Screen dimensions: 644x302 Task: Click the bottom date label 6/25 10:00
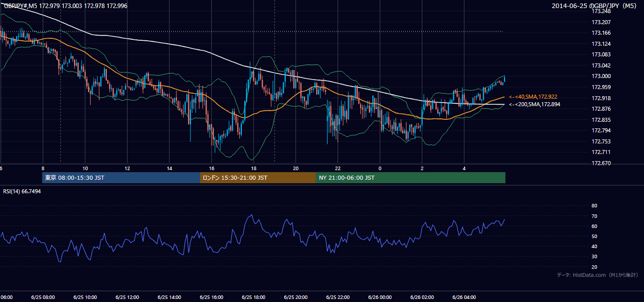(85, 297)
